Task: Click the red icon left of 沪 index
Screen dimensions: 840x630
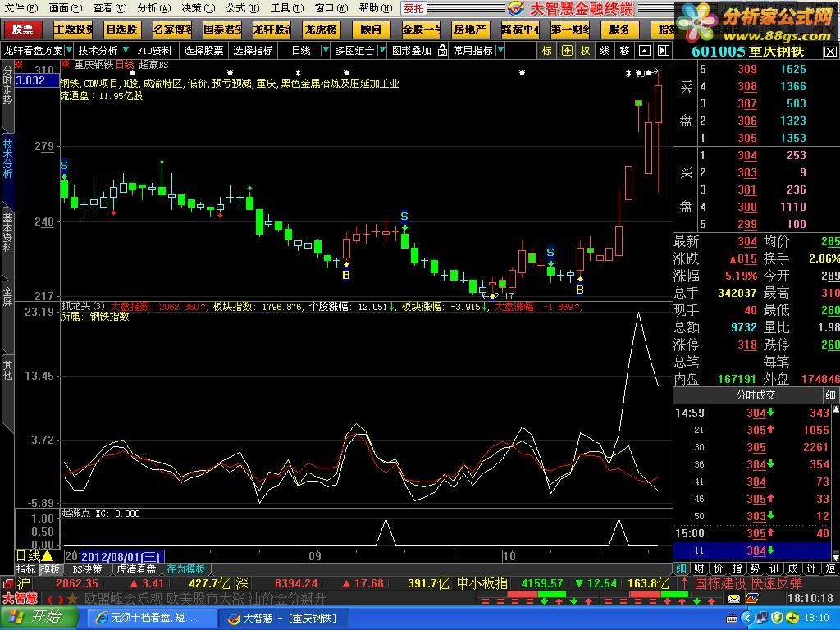Action: click(x=7, y=583)
